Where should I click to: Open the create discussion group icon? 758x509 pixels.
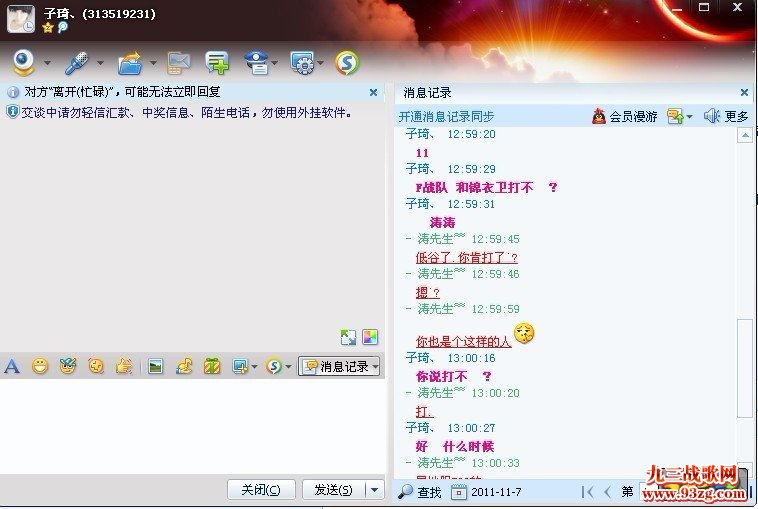pos(217,63)
